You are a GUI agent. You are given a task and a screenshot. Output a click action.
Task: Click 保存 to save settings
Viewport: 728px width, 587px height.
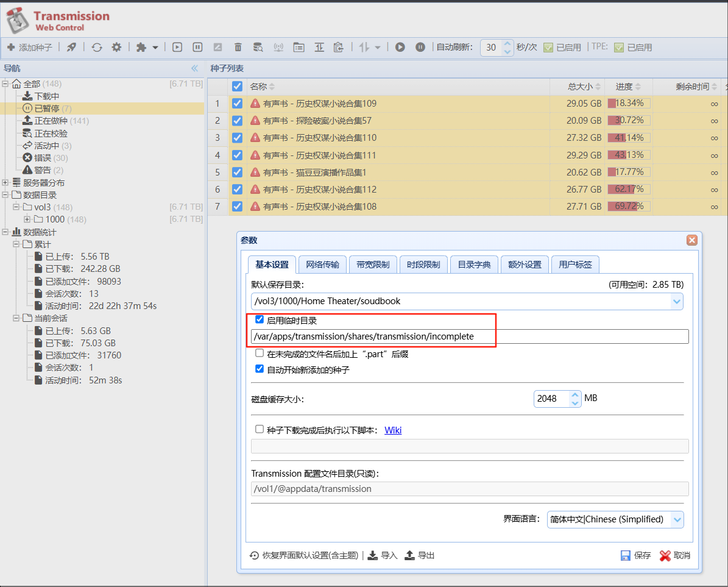click(x=636, y=555)
